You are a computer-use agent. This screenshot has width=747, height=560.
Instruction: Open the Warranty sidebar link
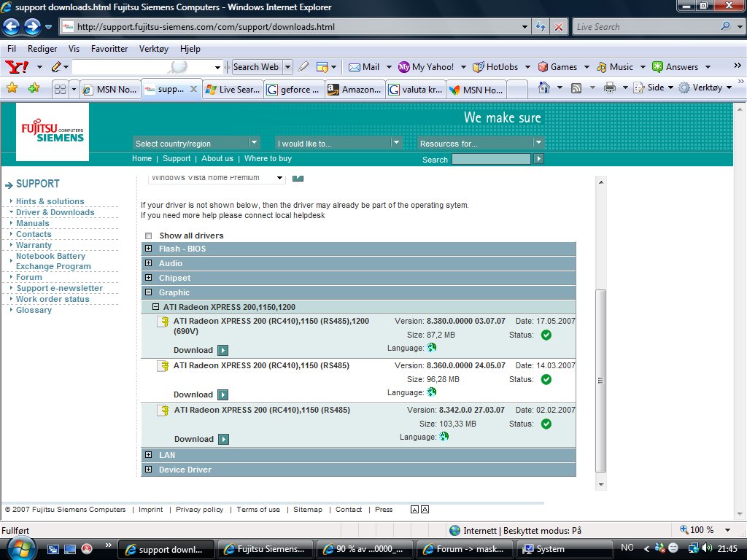pyautogui.click(x=34, y=245)
